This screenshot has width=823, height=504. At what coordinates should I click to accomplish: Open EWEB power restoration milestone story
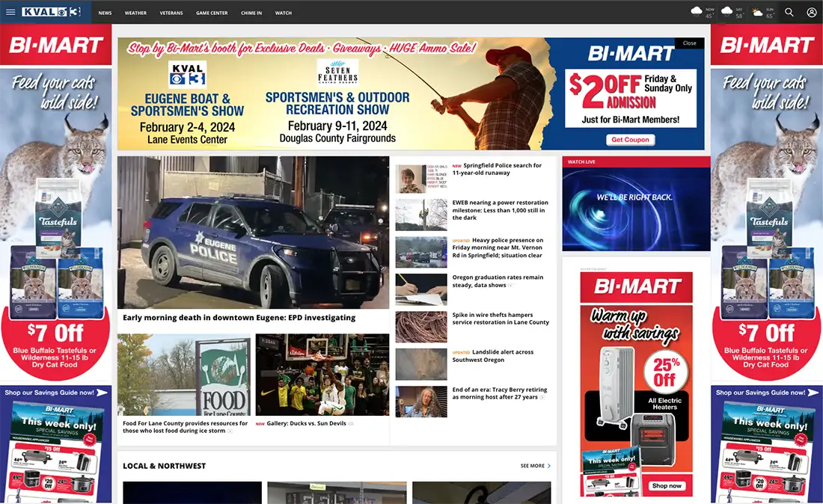tap(501, 210)
